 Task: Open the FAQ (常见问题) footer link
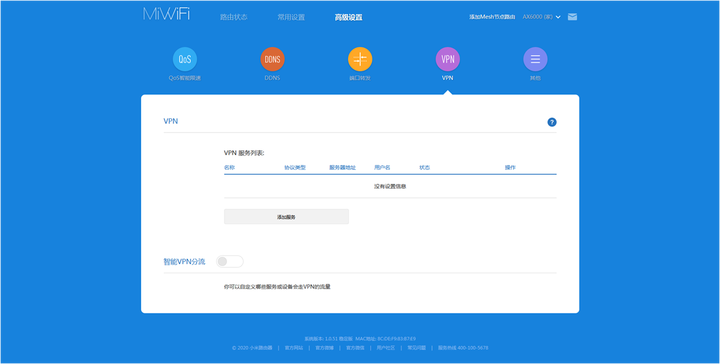pyautogui.click(x=416, y=348)
